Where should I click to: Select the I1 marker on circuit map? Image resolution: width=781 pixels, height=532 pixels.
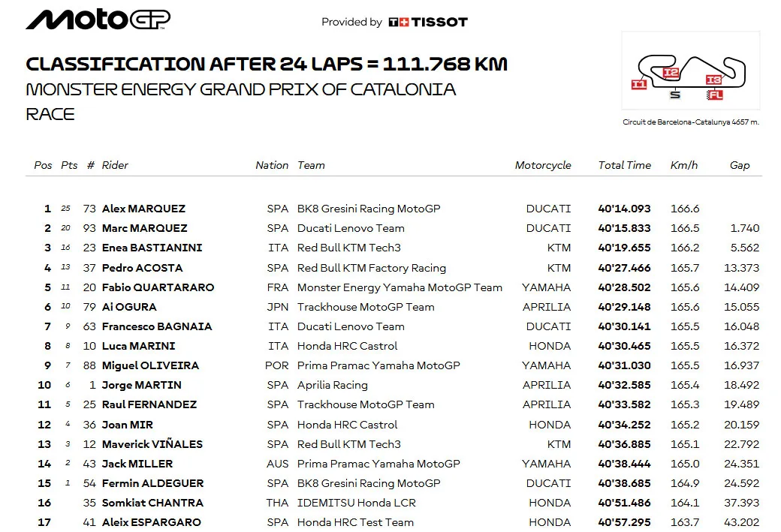[x=639, y=84]
